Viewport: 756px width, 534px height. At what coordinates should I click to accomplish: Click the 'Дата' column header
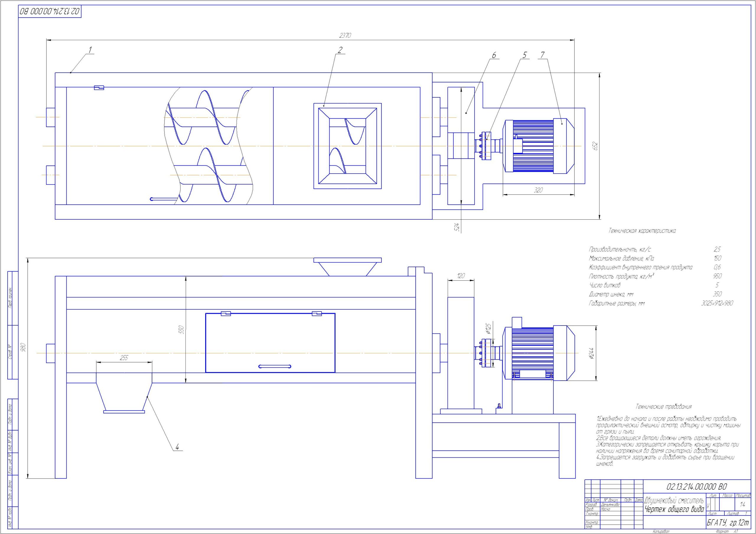click(638, 500)
